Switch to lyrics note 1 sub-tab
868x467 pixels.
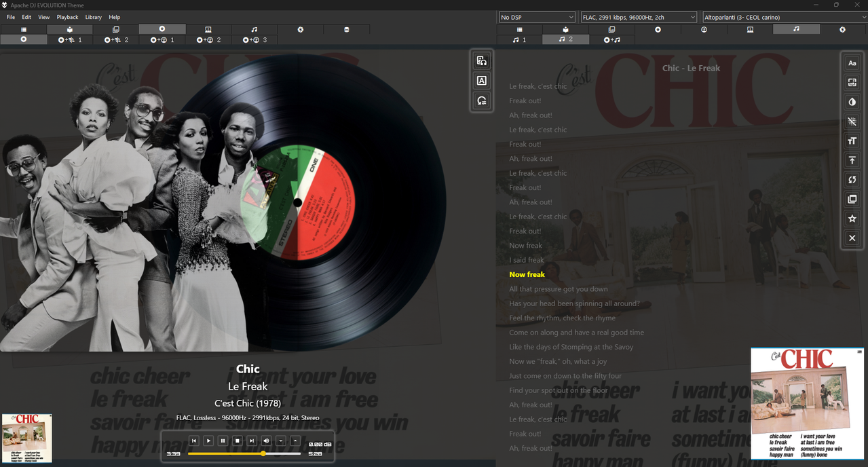click(x=520, y=40)
